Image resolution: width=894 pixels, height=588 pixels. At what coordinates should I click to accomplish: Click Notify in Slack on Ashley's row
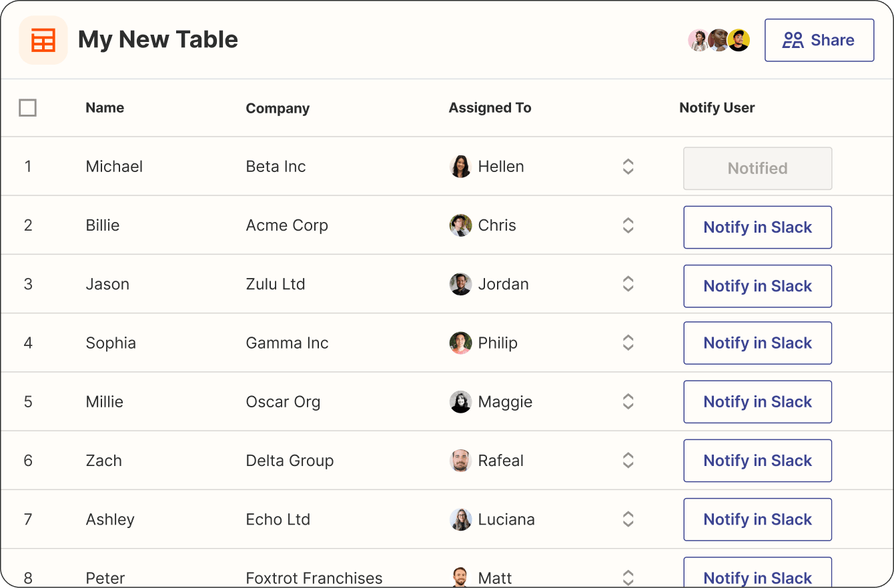point(757,519)
